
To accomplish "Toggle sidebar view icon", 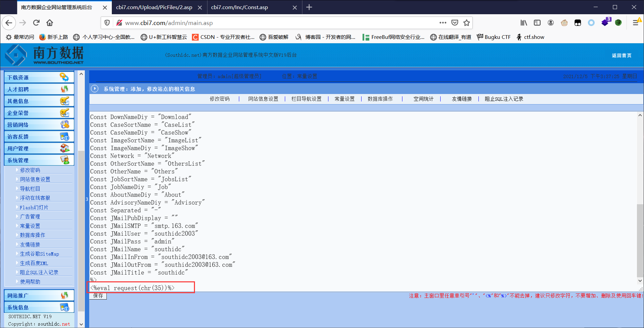I will pos(537,23).
